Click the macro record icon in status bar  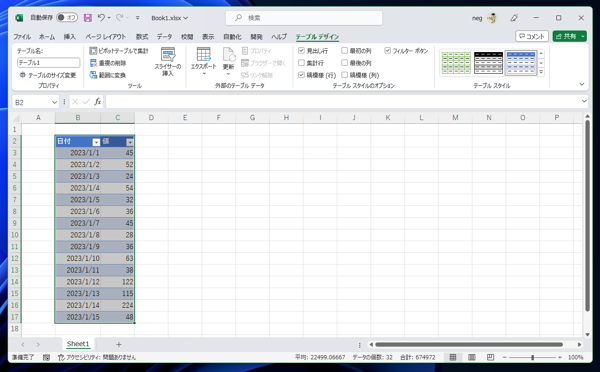(46, 357)
